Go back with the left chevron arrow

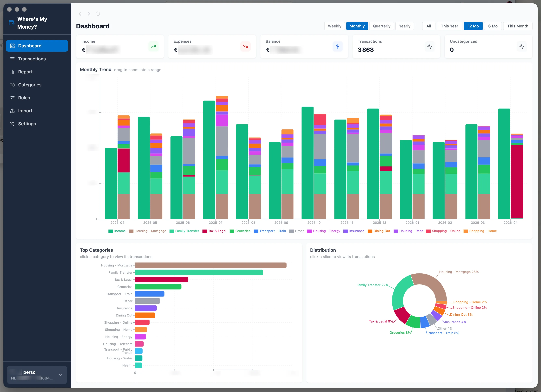(x=80, y=14)
